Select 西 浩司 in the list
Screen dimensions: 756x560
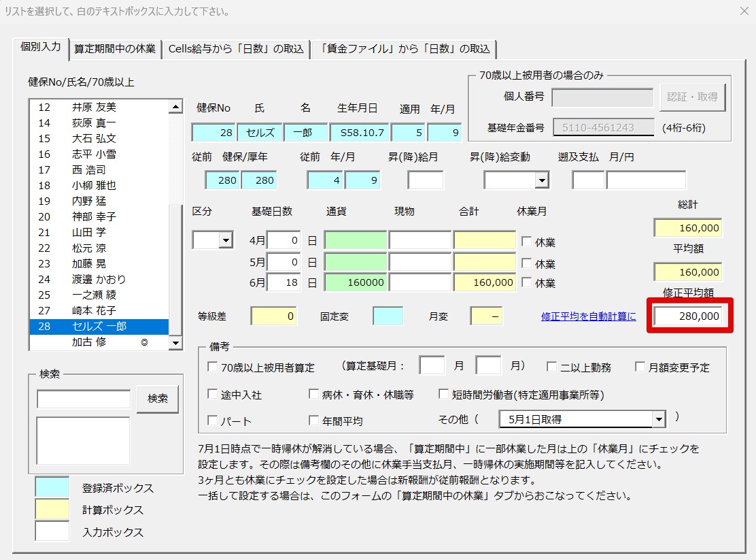click(99, 170)
